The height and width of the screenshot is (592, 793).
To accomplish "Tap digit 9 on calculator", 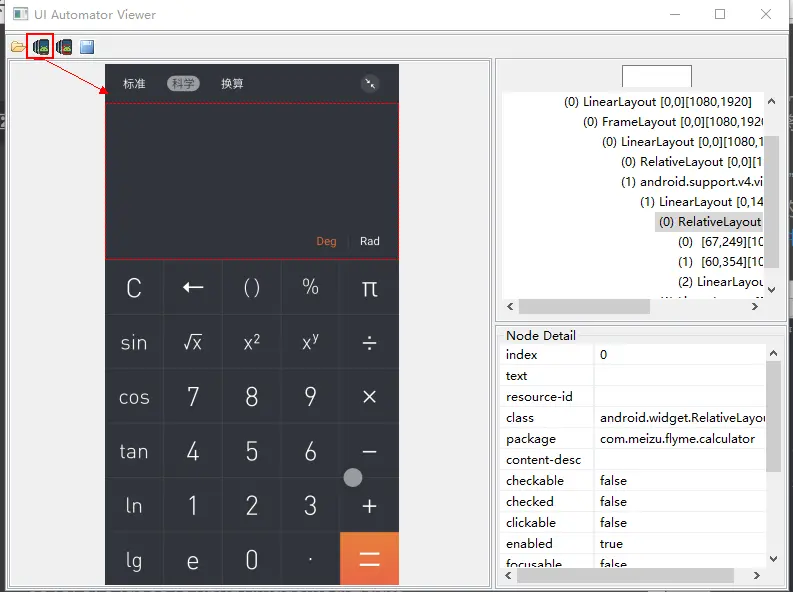I will pyautogui.click(x=310, y=397).
